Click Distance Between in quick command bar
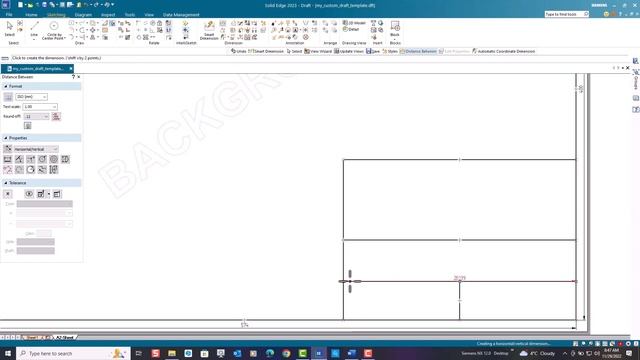The height and width of the screenshot is (360, 640). point(418,51)
